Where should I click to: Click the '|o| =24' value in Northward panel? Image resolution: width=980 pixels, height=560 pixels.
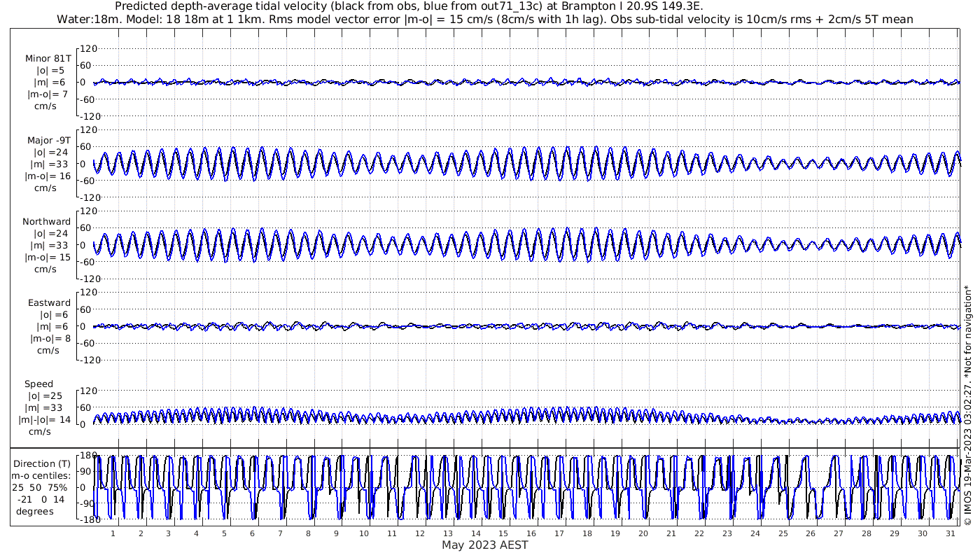[50, 234]
